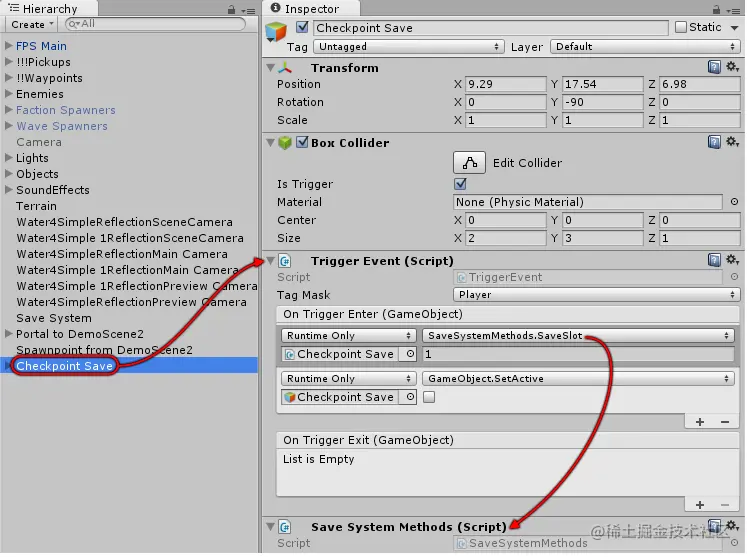Click the Edit Collider icon button
The width and height of the screenshot is (747, 557).
pos(469,163)
